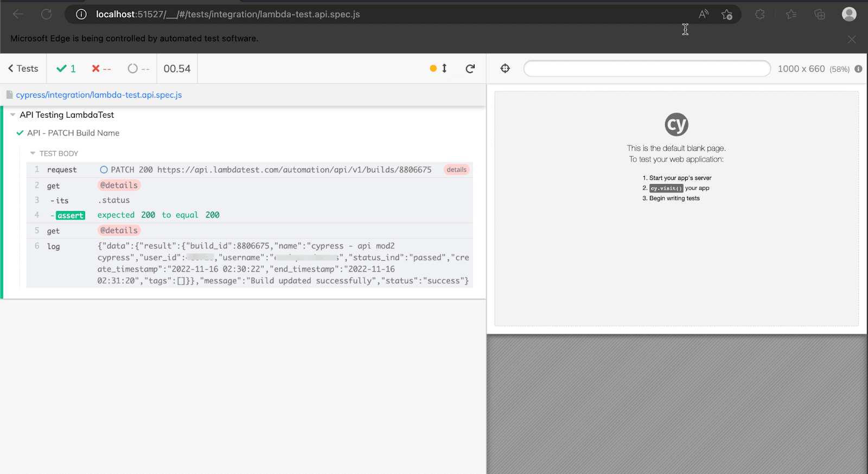This screenshot has height=474, width=868.
Task: Reload the page with browser refresh icon
Action: click(47, 14)
